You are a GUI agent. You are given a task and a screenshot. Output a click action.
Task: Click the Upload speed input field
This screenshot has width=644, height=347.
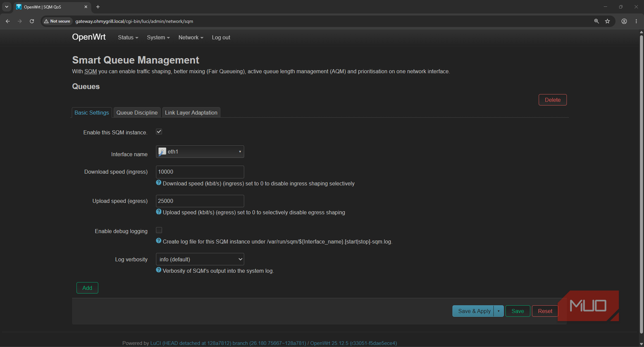pos(200,201)
